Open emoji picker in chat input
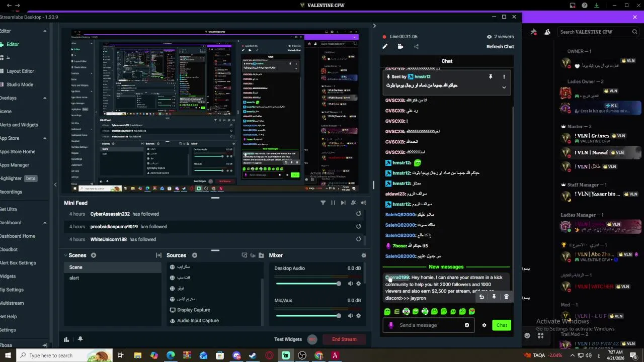This screenshot has height=362, width=644. coord(467,325)
